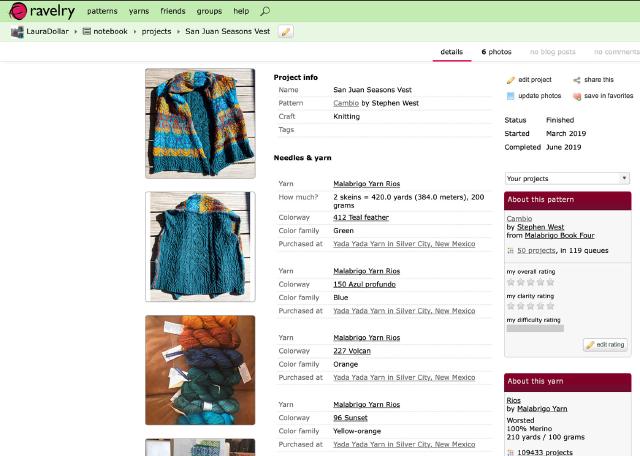Click pencil edit icon beside San Juan Seasons Vest
This screenshot has width=640, height=456.
point(286,31)
